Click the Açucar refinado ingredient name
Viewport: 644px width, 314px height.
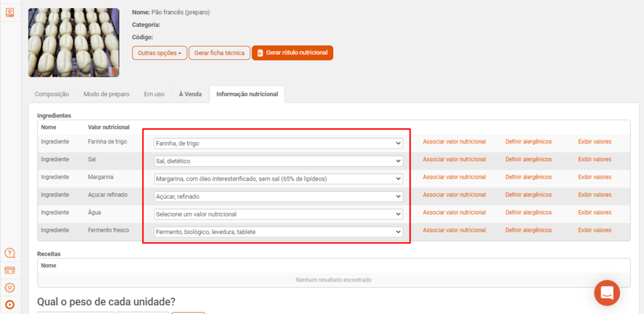108,194
